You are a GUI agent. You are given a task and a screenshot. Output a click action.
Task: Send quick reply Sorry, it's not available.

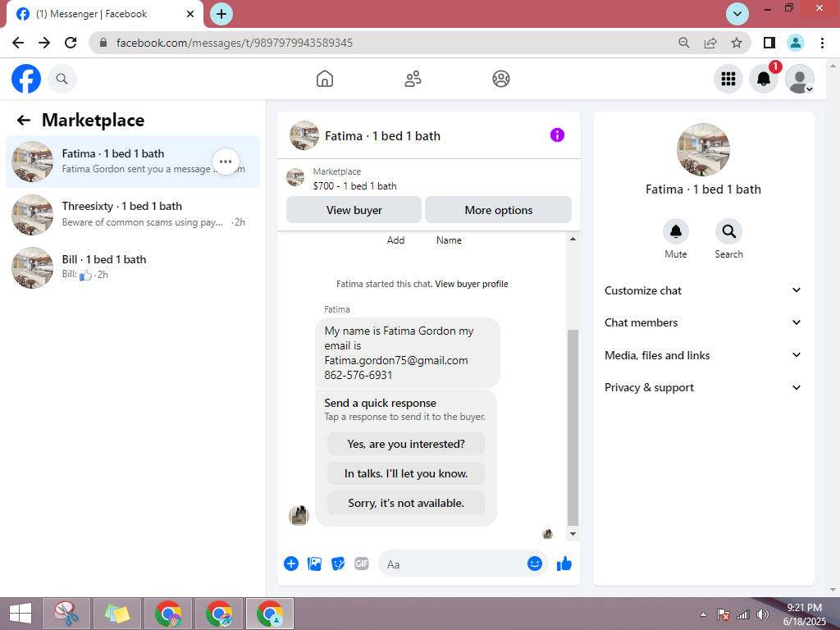pos(406,503)
